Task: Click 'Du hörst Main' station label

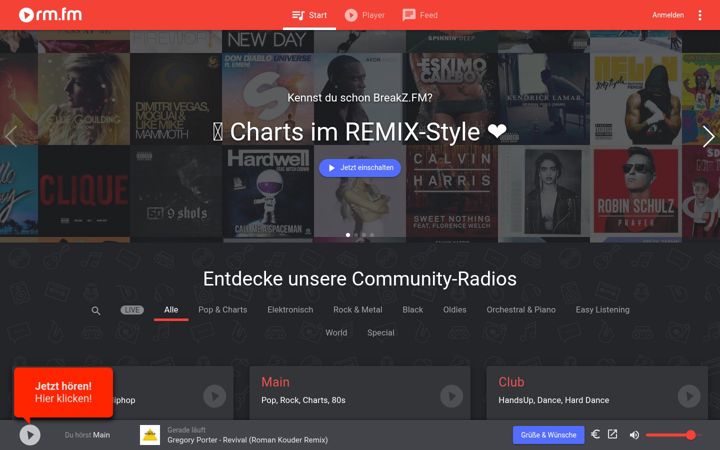Action: pos(87,435)
